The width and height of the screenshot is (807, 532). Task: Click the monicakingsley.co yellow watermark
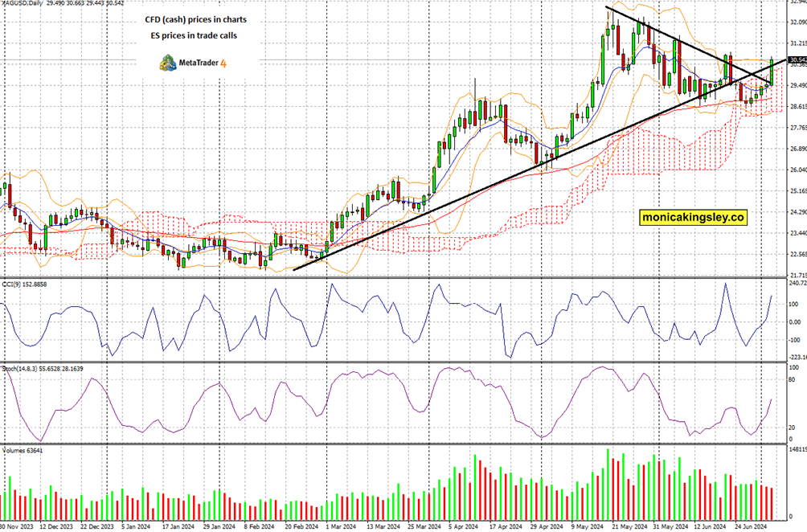point(694,215)
